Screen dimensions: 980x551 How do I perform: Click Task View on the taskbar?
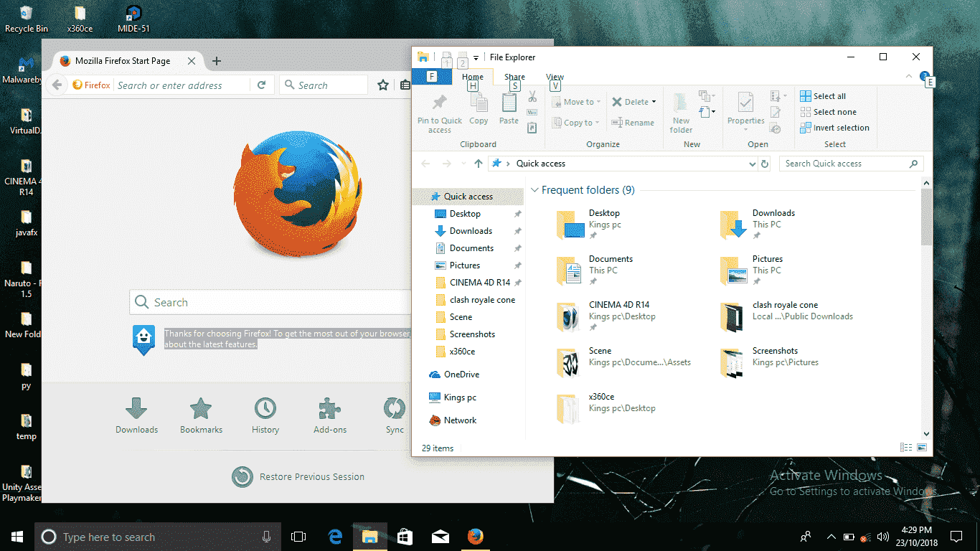tap(298, 537)
